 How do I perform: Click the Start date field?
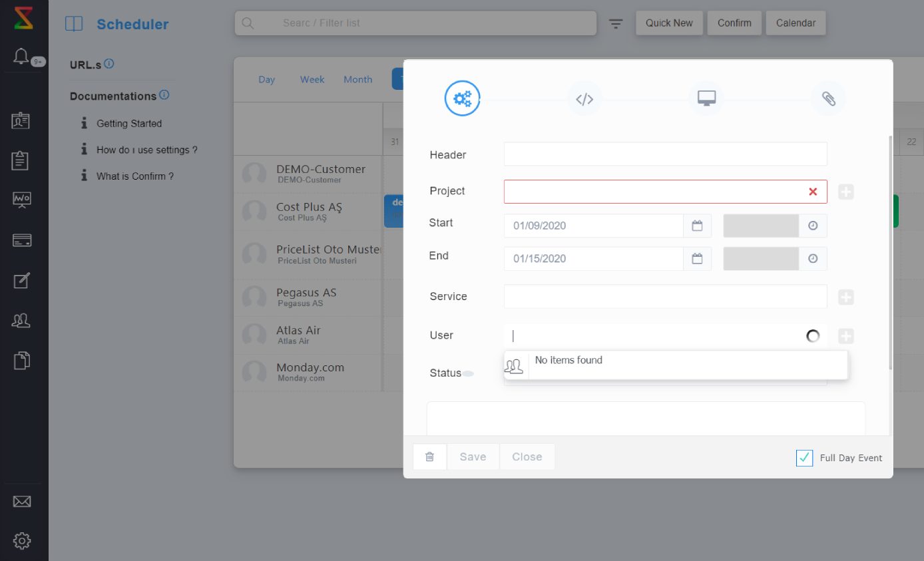coord(594,226)
